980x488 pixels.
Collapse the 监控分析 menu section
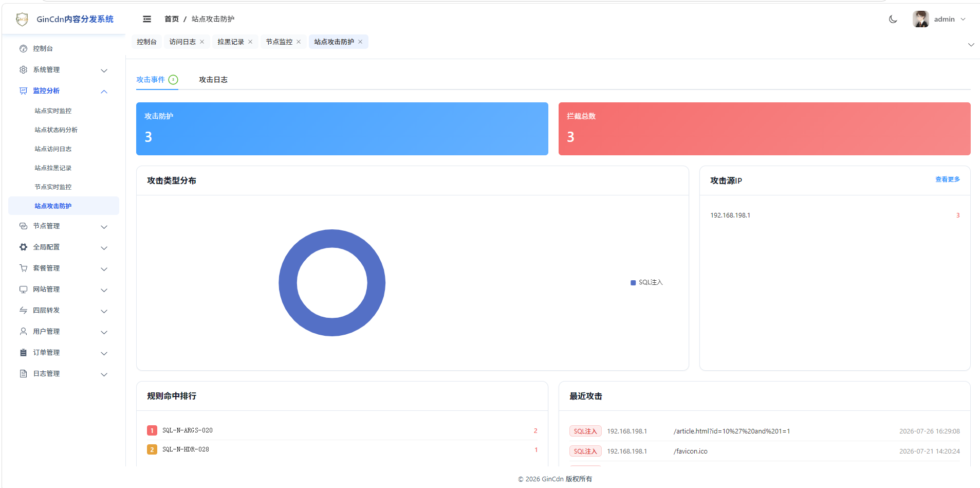pos(104,92)
